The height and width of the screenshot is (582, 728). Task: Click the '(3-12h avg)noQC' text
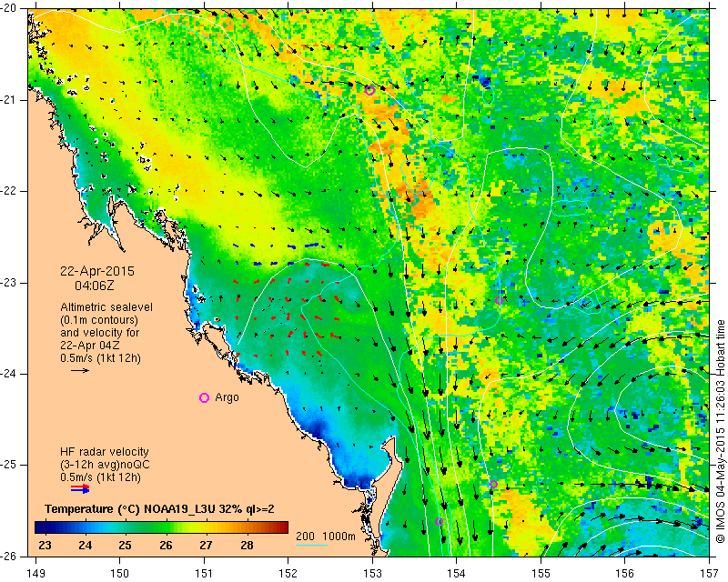tap(105, 465)
